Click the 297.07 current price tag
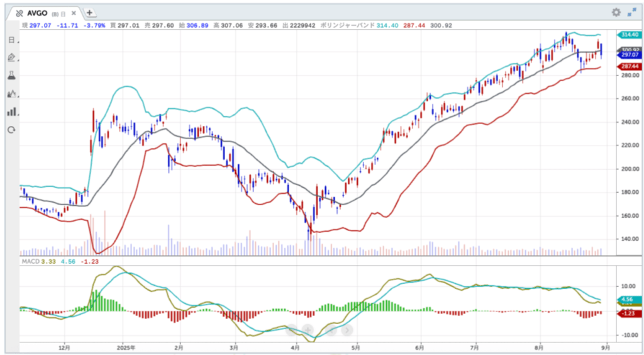Image resolution: width=644 pixels, height=355 pixels. [x=628, y=55]
